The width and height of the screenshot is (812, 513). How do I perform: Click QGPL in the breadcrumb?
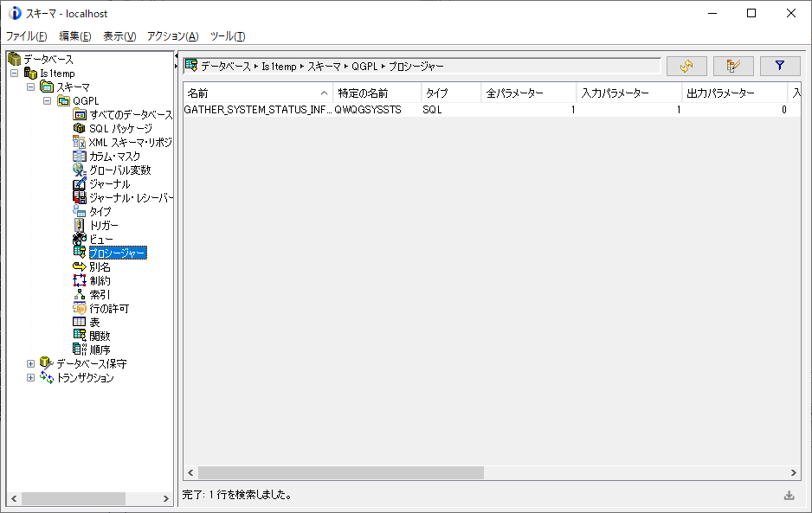pos(364,67)
